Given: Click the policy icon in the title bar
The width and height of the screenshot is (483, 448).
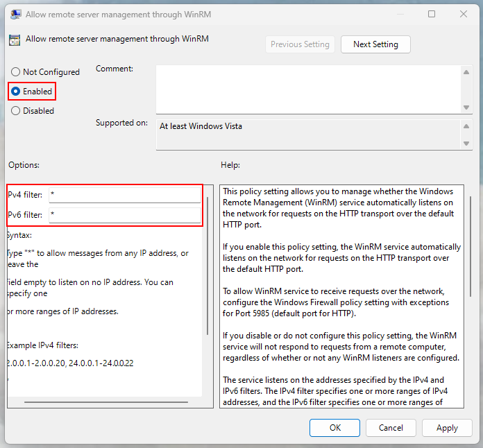Looking at the screenshot, I should coord(14,14).
